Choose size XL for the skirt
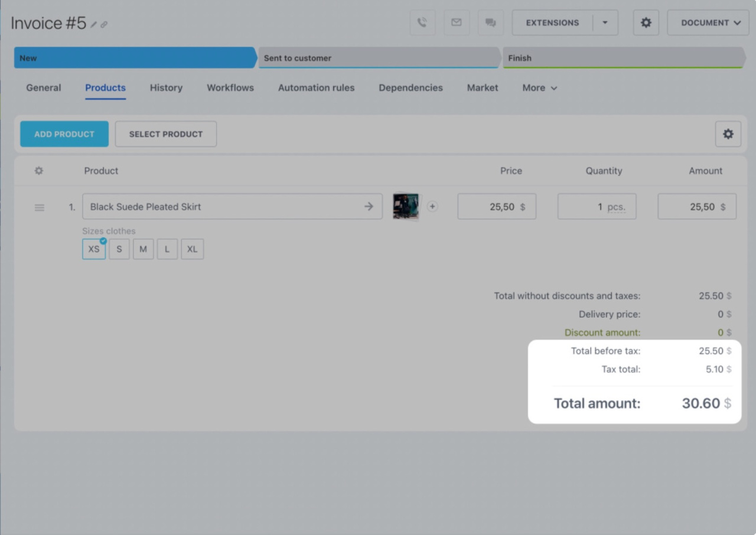756x535 pixels. pos(192,249)
